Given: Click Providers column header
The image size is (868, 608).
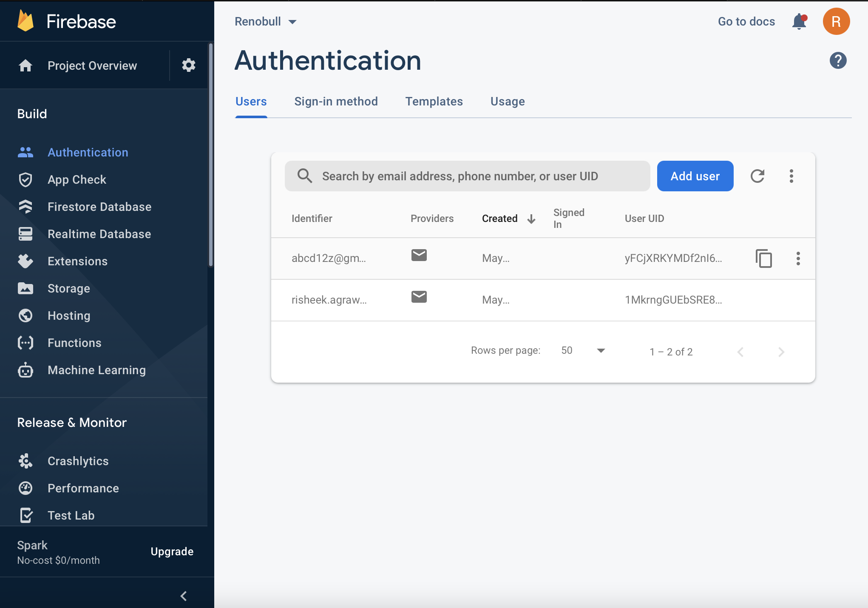Looking at the screenshot, I should click(432, 219).
